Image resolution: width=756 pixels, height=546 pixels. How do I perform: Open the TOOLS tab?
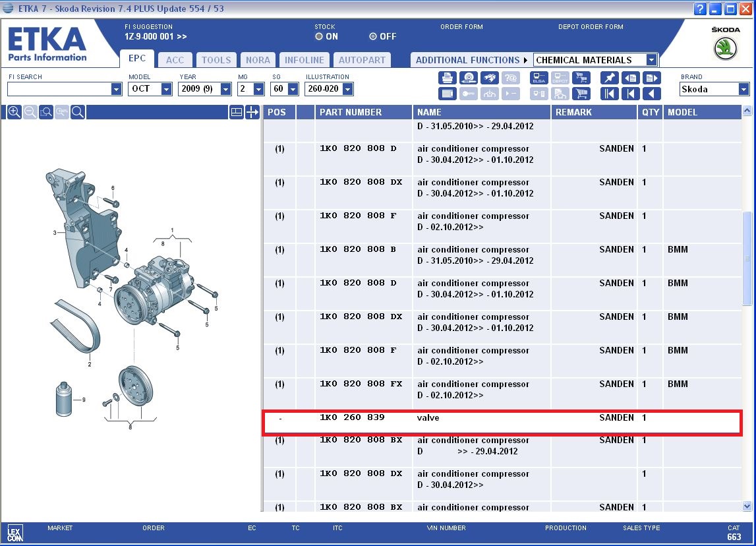tap(216, 60)
